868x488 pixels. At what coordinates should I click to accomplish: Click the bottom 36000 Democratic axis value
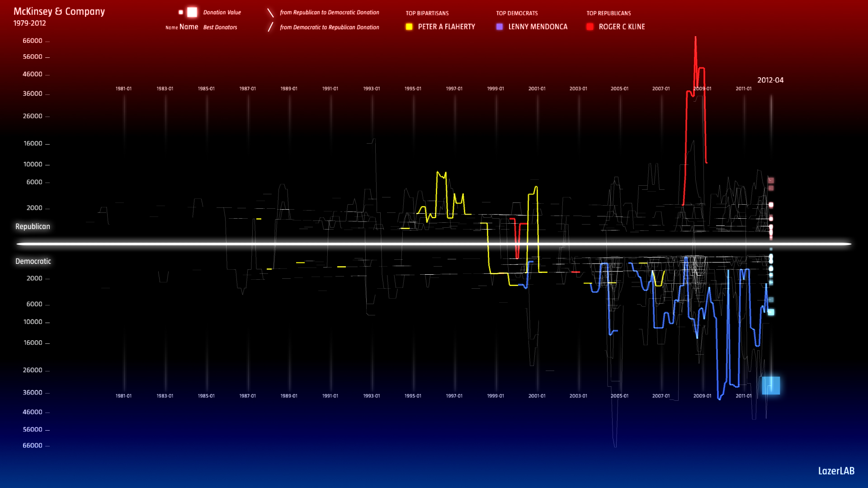tap(33, 393)
